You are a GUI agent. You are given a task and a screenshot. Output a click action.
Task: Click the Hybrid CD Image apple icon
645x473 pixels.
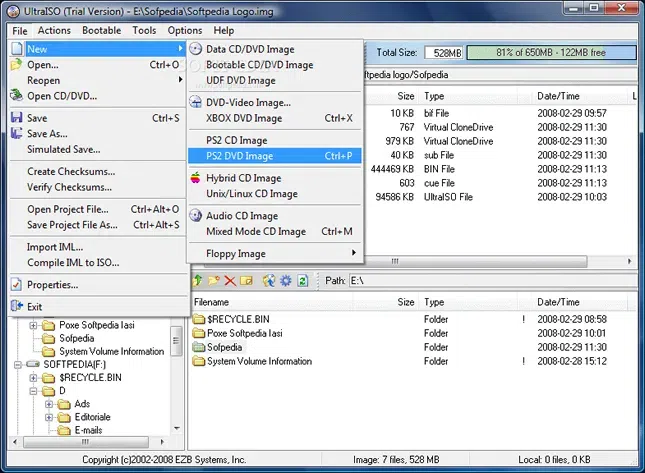pyautogui.click(x=197, y=178)
